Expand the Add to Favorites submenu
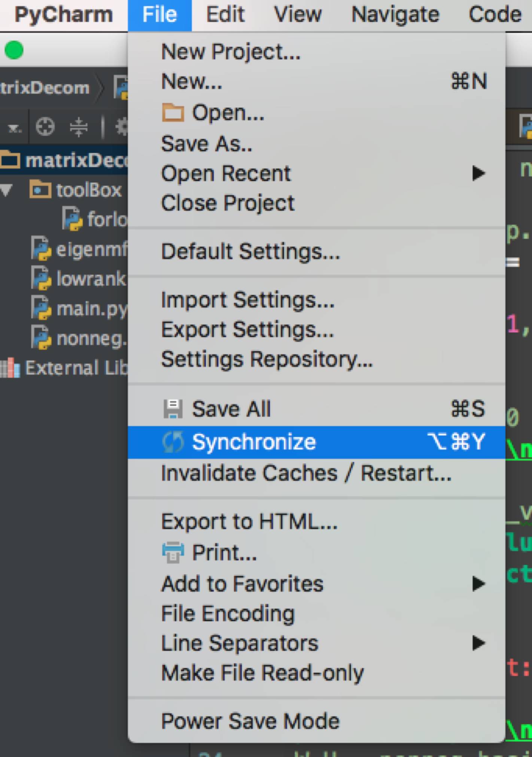 click(317, 584)
